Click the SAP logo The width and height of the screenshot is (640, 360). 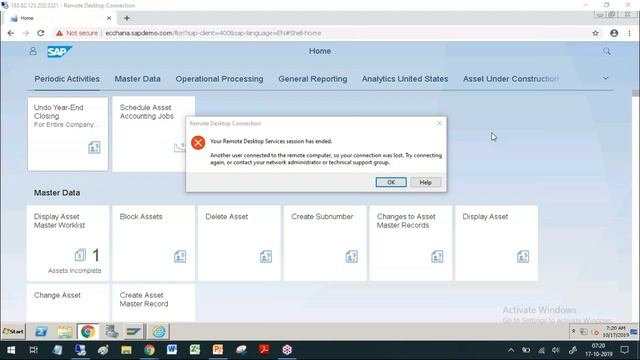click(x=59, y=52)
